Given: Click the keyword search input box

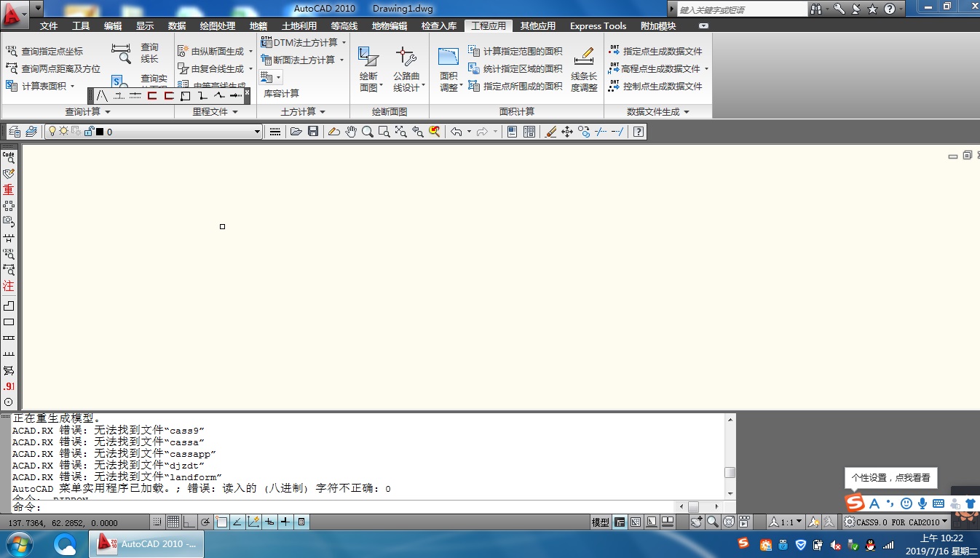Looking at the screenshot, I should pos(742,9).
